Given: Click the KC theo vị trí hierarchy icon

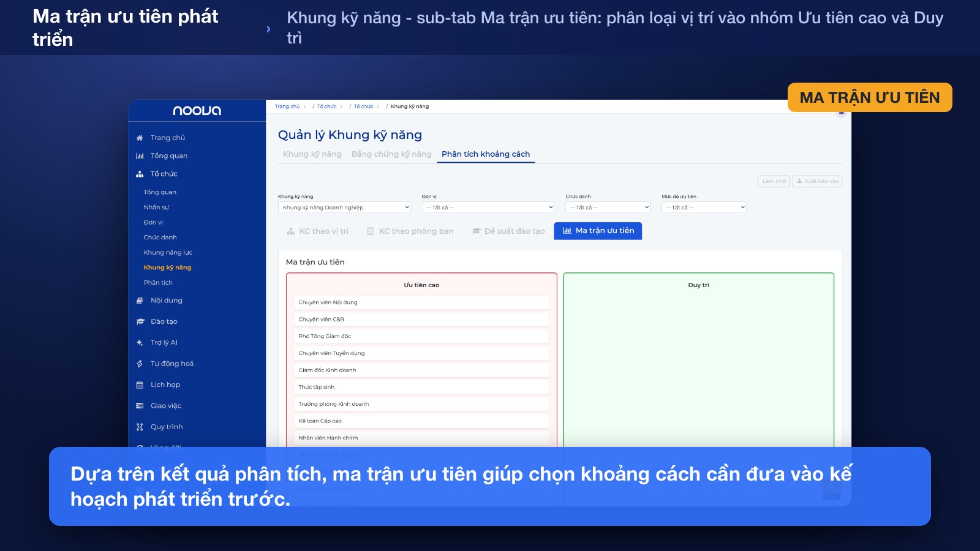Looking at the screenshot, I should tap(291, 231).
